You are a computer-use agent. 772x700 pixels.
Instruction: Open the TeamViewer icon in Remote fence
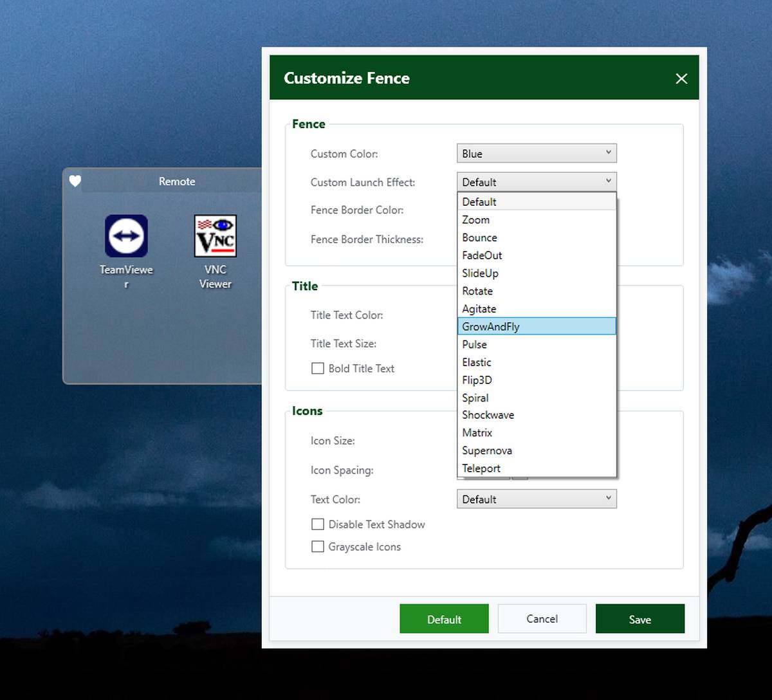126,236
